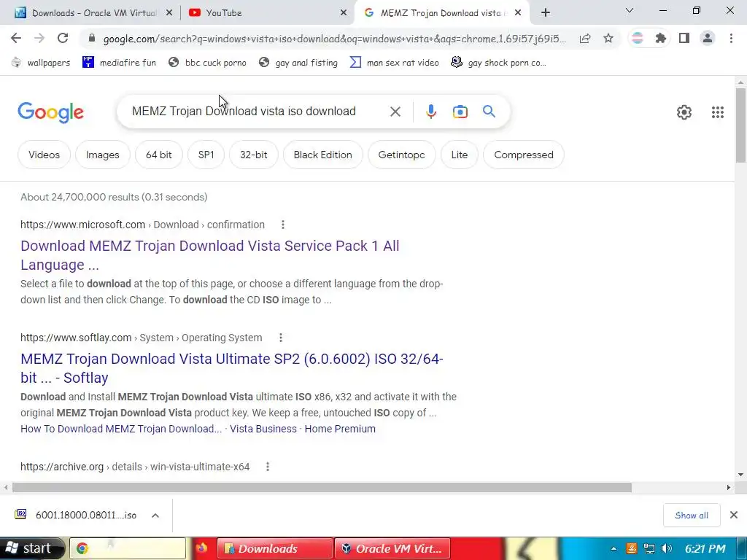Open the wallpapers bookmark
This screenshot has height=560, width=747.
pos(41,63)
